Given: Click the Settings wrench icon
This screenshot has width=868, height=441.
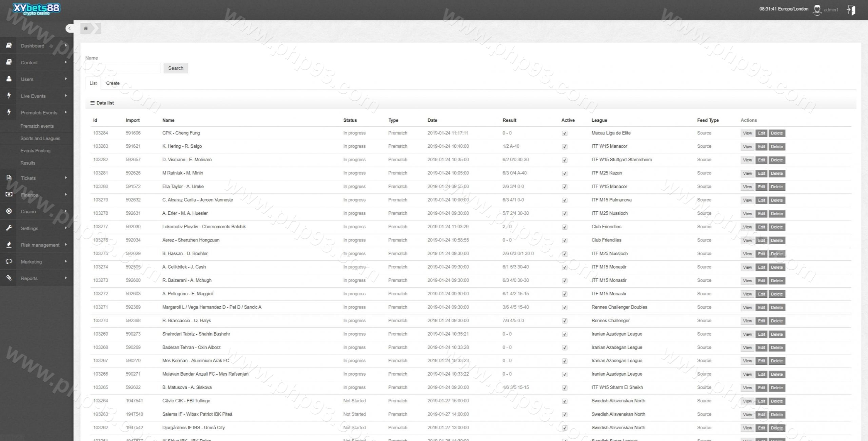Looking at the screenshot, I should pos(9,228).
